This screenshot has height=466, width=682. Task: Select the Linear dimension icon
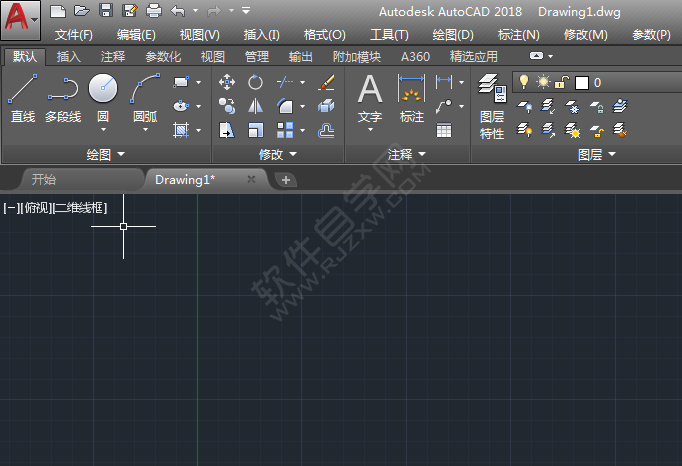[444, 81]
